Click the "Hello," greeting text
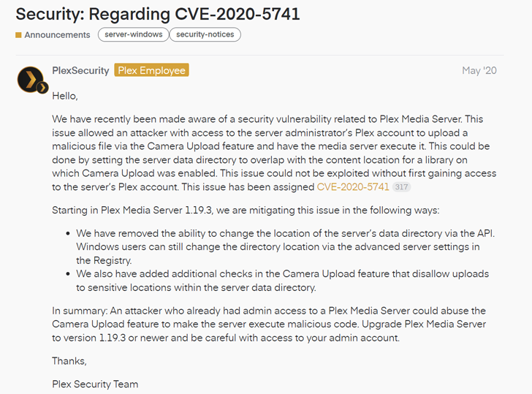This screenshot has height=394, width=532. tap(65, 95)
